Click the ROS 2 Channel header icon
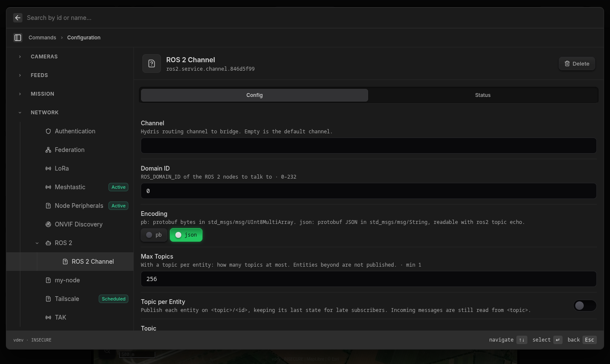This screenshot has width=610, height=364. 152,63
